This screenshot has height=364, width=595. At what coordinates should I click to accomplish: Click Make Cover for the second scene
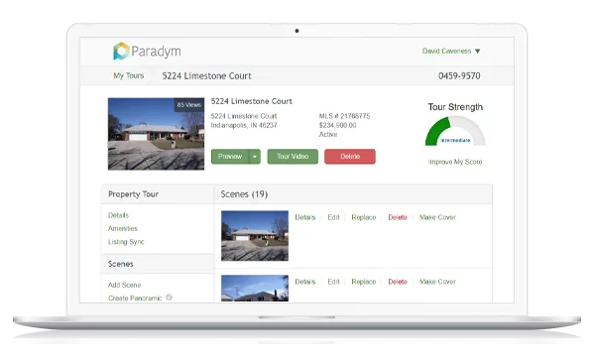437,282
